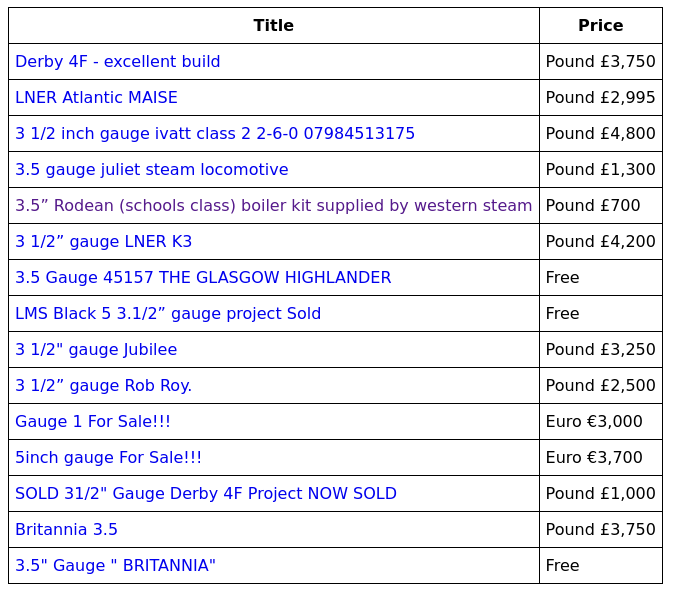Open the 45157 Glasgow Highlander listing
Viewport: 683px width, 608px height.
coord(203,278)
